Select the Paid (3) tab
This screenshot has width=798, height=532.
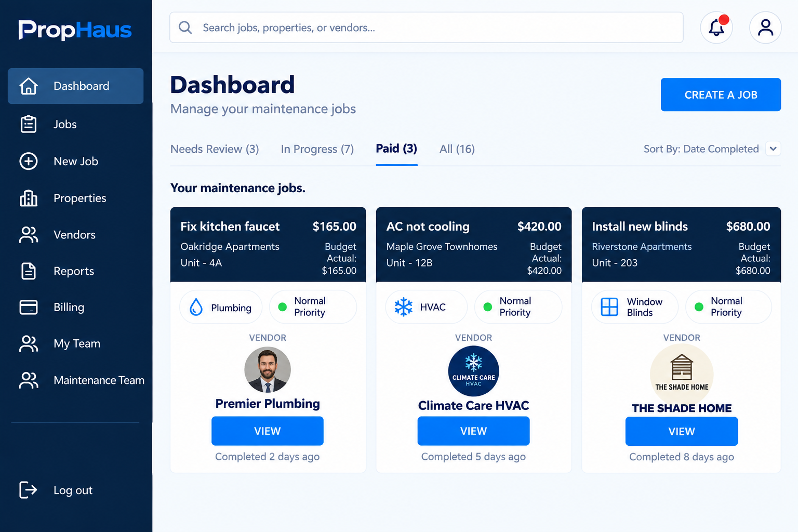[x=396, y=149]
